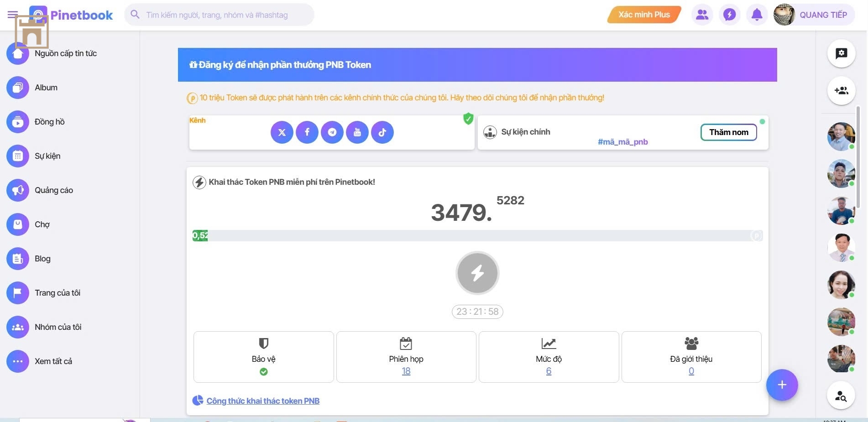
Task: Open Công thức khai thác token PNB link
Action: point(263,401)
